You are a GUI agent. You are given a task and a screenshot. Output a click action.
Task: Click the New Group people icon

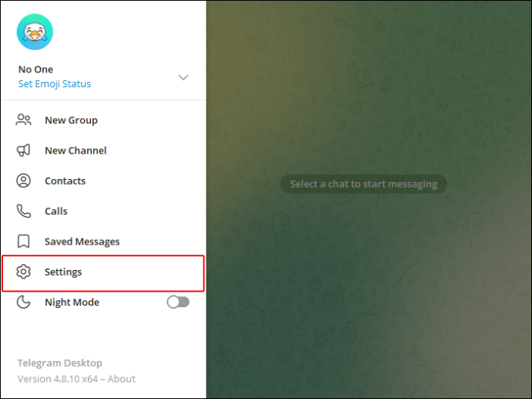(x=23, y=120)
